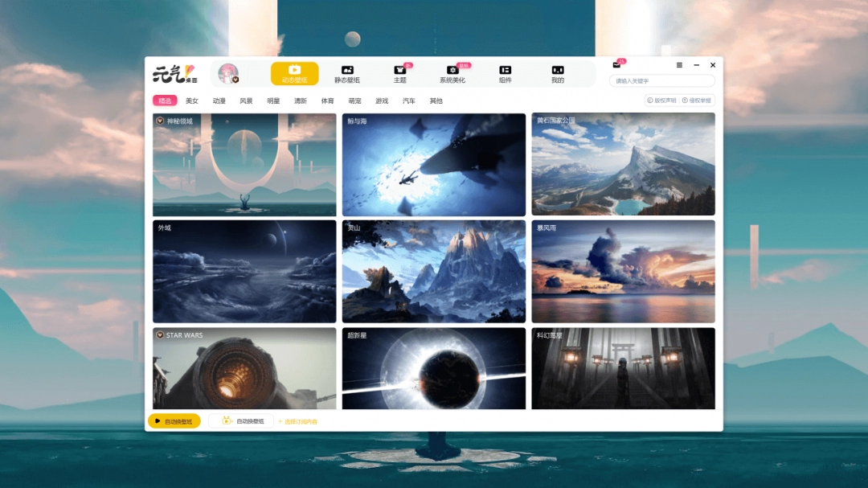Click the keyword search input field
868x488 pixels.
pyautogui.click(x=661, y=81)
